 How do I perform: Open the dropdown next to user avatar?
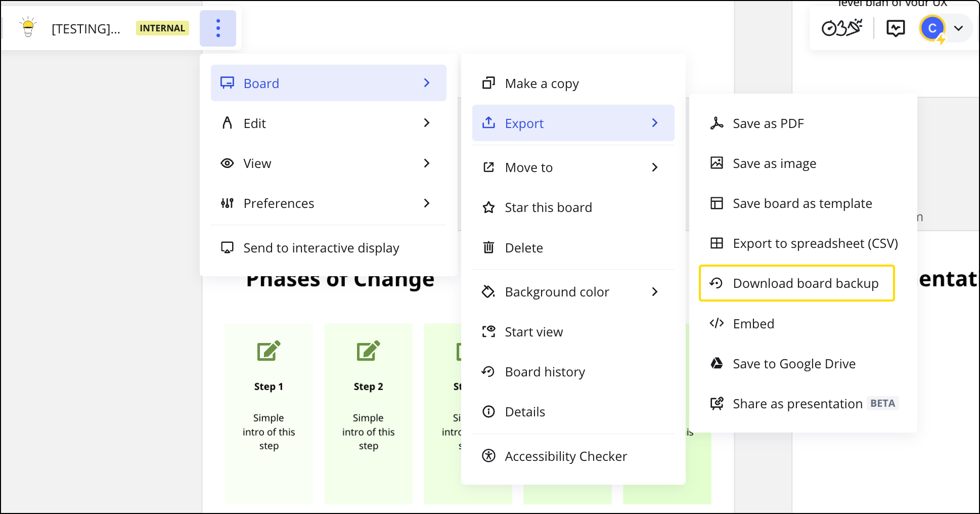point(958,28)
